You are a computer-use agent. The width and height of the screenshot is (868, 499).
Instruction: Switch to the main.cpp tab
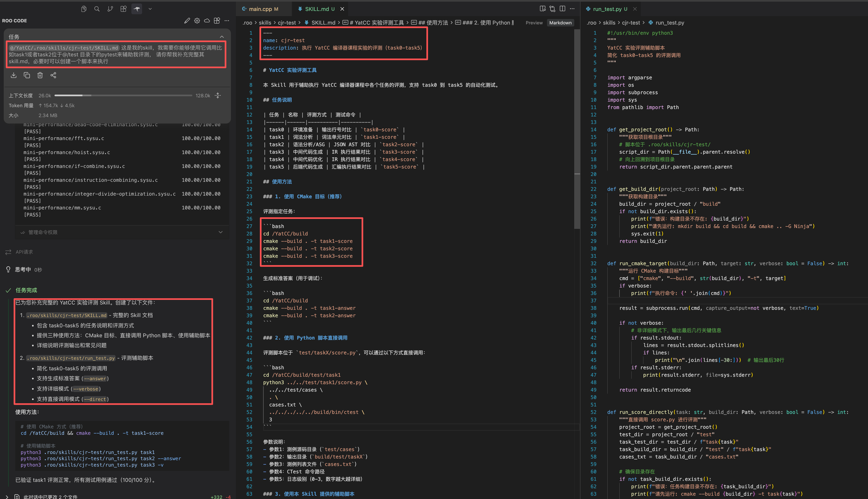(x=260, y=9)
